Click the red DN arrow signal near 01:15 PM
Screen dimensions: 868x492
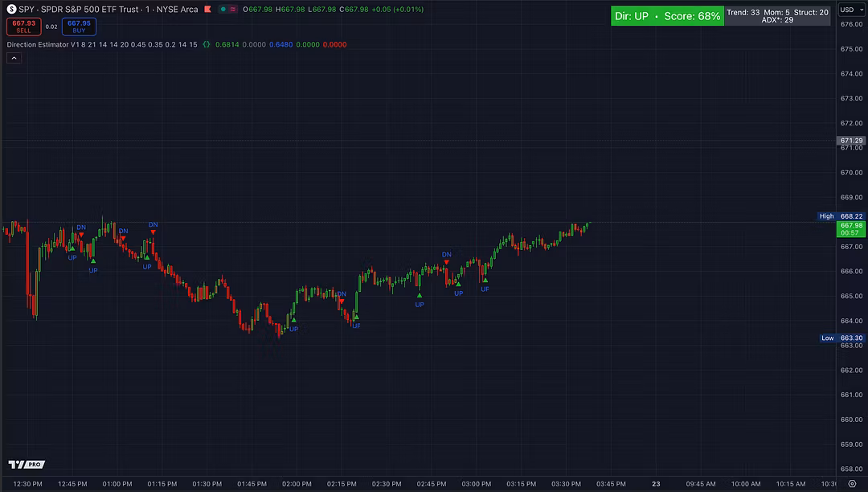[x=153, y=232]
